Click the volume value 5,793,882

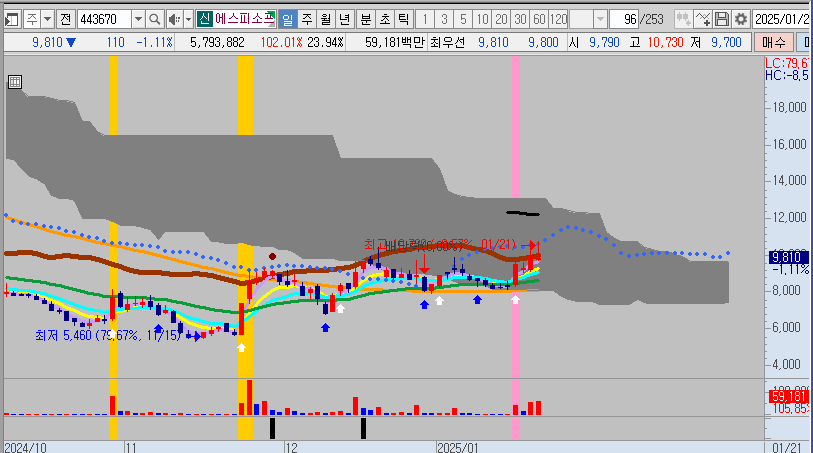pyautogui.click(x=217, y=43)
